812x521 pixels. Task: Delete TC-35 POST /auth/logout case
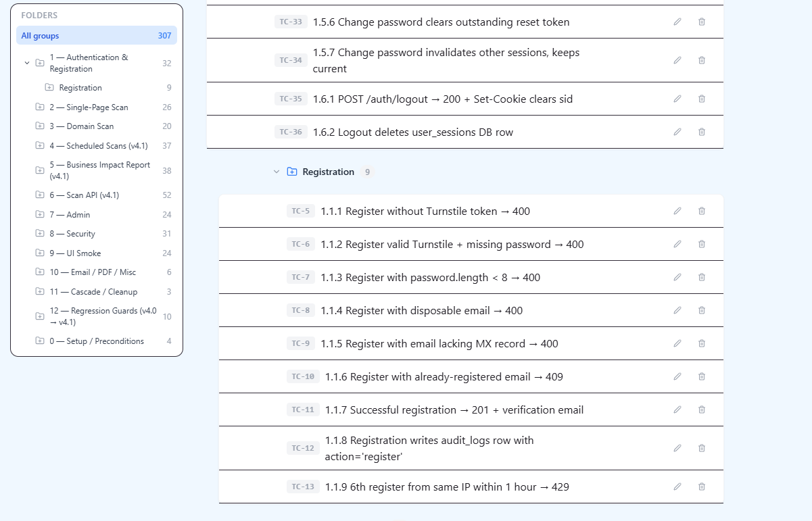[702, 99]
